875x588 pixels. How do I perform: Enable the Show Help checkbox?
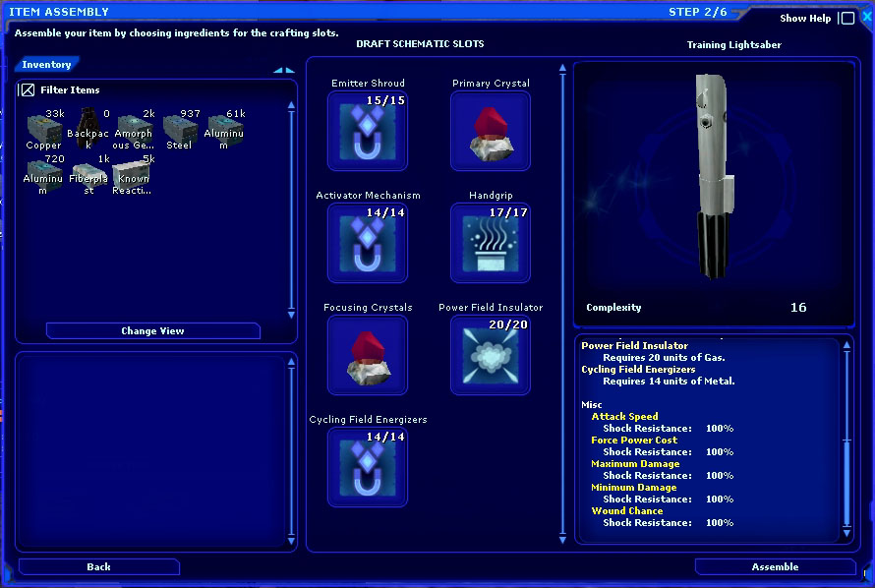[846, 19]
